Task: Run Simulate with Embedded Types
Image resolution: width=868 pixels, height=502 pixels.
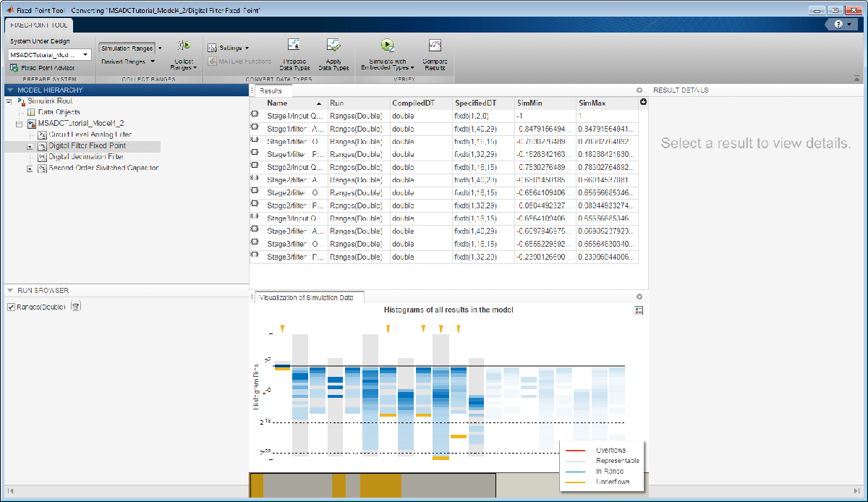Action: pyautogui.click(x=387, y=46)
